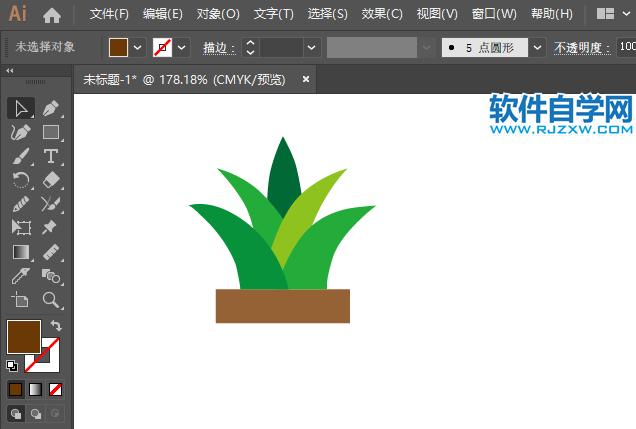Open the 编辑(E) menu

point(163,14)
